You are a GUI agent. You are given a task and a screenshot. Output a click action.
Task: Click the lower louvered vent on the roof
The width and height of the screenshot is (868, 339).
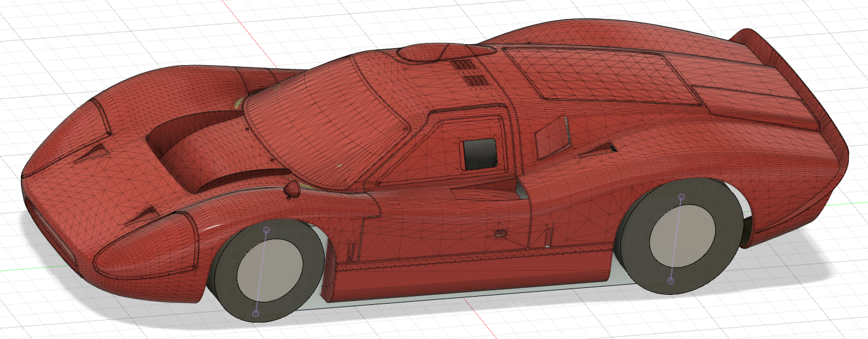pyautogui.click(x=476, y=80)
